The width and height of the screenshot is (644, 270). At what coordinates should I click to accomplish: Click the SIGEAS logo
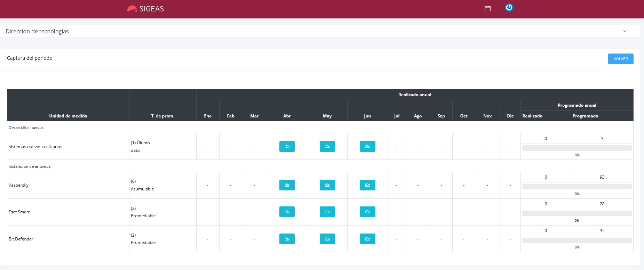click(x=145, y=9)
